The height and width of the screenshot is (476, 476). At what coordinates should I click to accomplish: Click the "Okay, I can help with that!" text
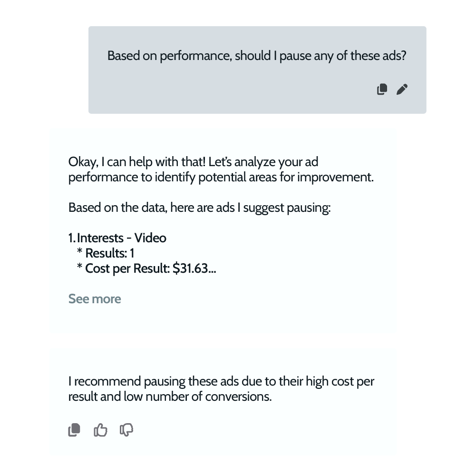tap(137, 162)
